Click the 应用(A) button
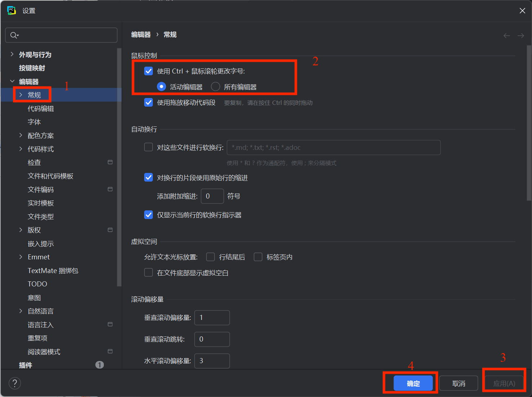532x397 pixels. (504, 383)
